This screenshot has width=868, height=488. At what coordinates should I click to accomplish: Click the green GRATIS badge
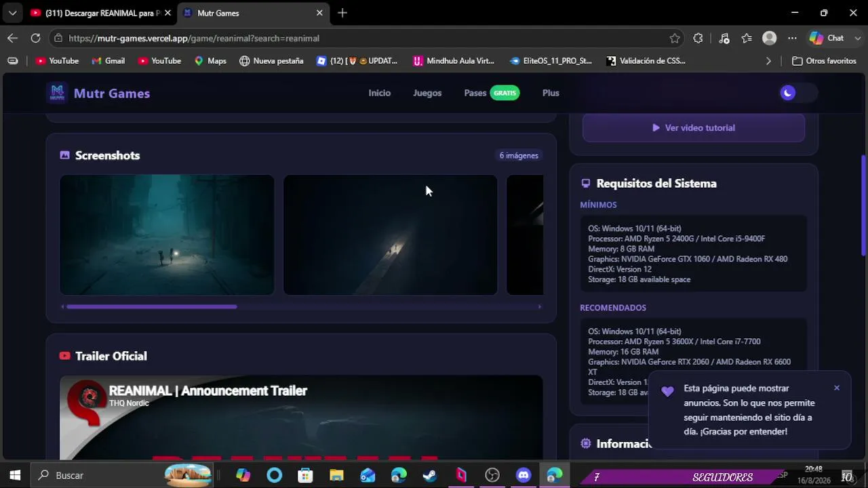tap(505, 93)
